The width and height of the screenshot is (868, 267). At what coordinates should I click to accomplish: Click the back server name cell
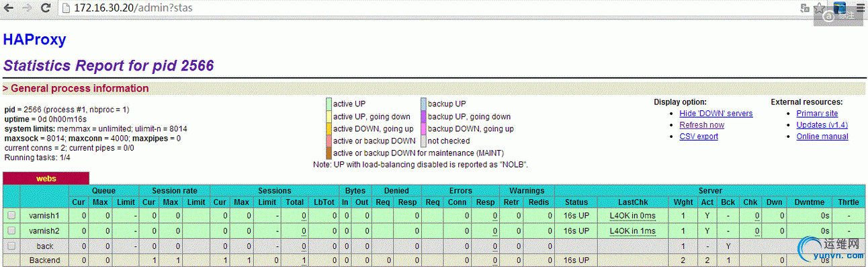pyautogui.click(x=45, y=246)
